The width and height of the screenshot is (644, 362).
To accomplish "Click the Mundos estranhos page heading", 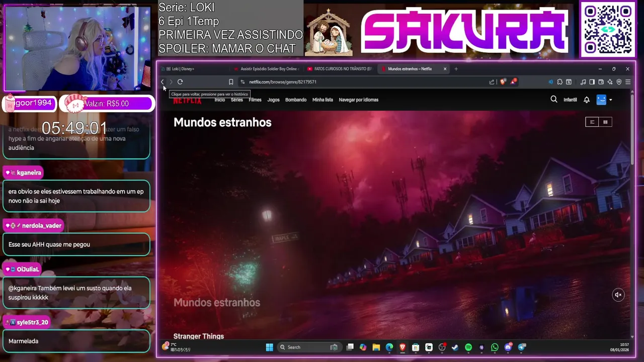I will [222, 122].
